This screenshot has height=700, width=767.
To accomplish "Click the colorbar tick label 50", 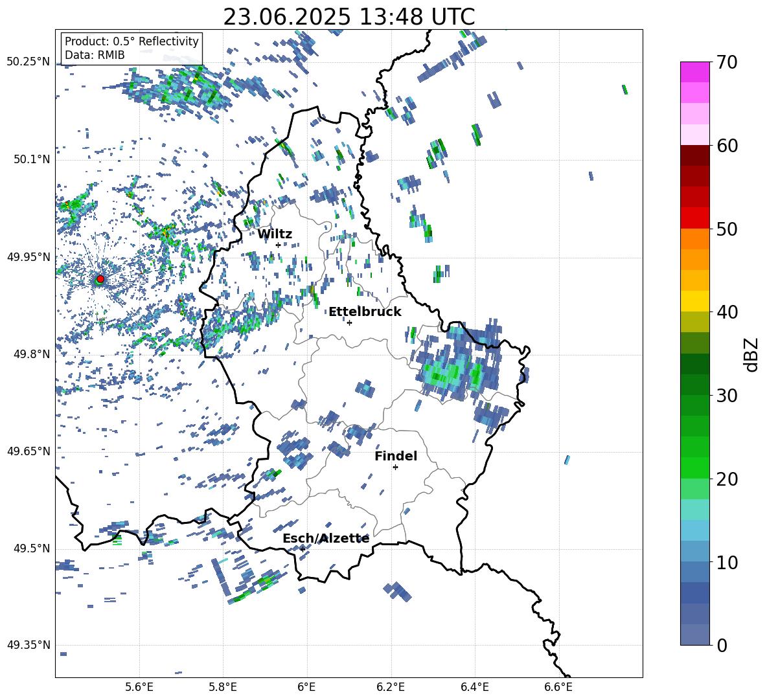I will pos(727,229).
